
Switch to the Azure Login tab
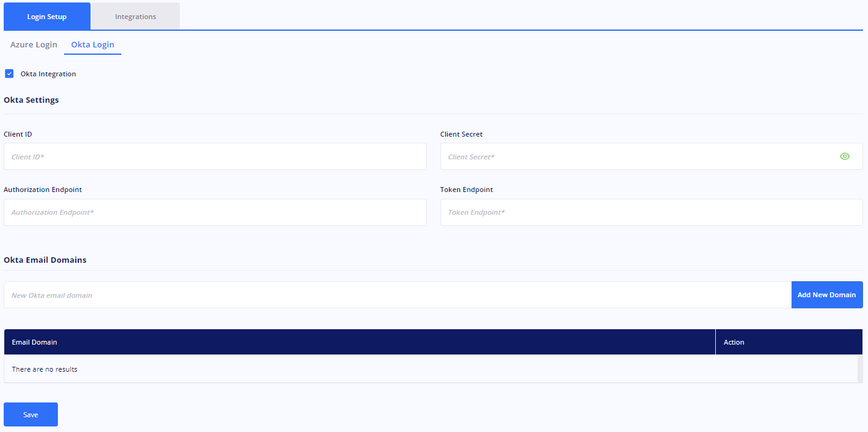pos(33,44)
